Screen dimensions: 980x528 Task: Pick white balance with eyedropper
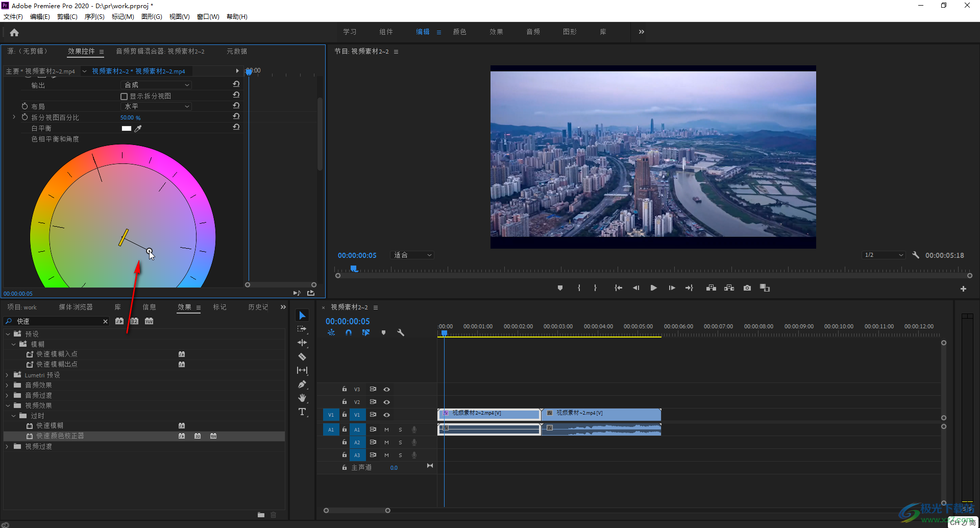tap(138, 129)
